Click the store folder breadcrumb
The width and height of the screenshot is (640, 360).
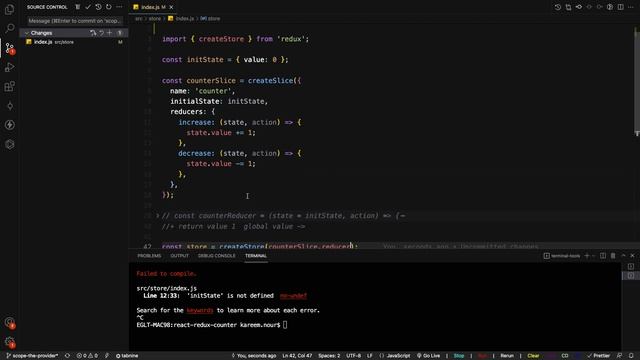pos(154,18)
